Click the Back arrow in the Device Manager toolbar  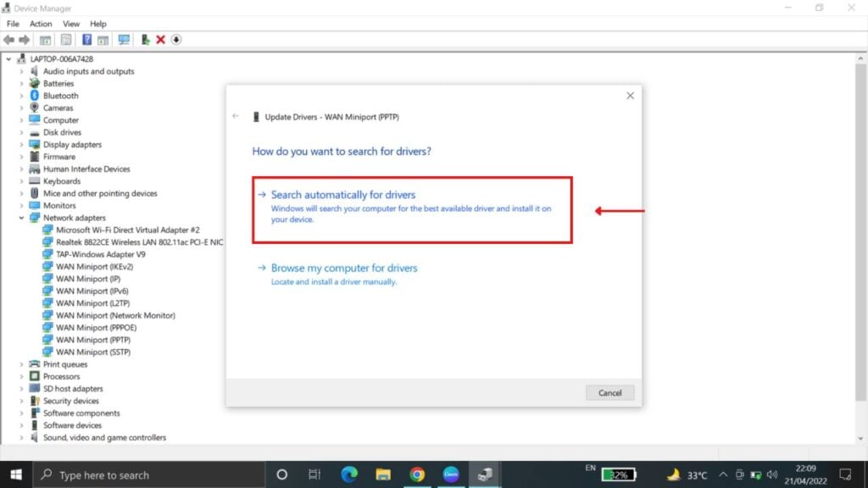tap(8, 40)
